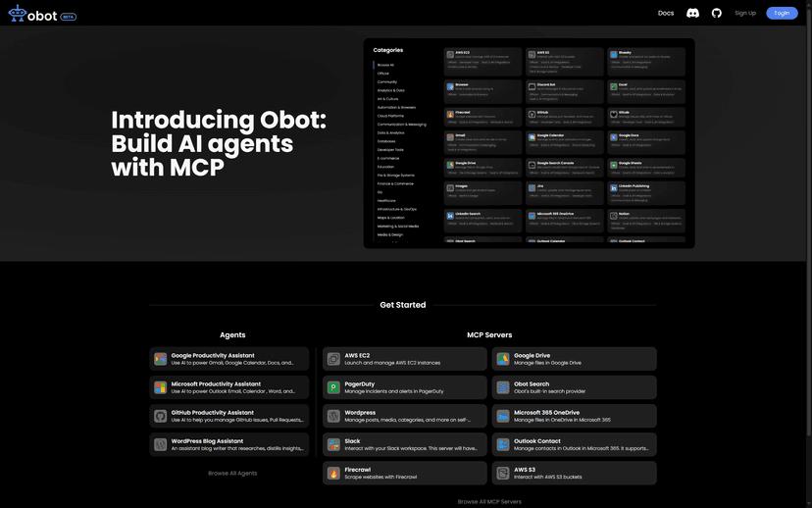This screenshot has height=508, width=812.
Task: Open the Discord icon link
Action: coord(692,13)
